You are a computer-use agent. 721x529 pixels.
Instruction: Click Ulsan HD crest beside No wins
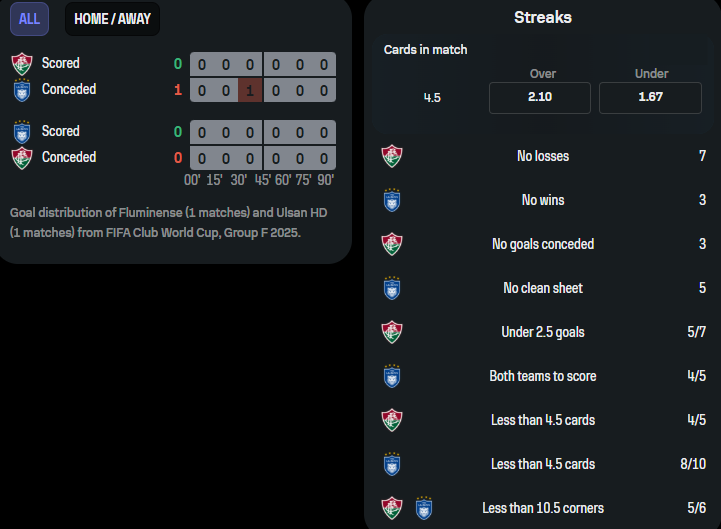pos(392,200)
